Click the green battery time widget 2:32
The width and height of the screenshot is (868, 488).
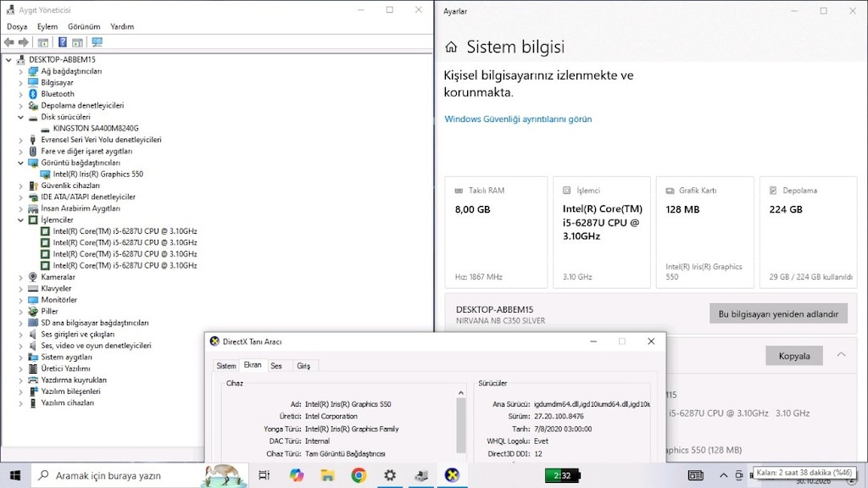point(563,475)
